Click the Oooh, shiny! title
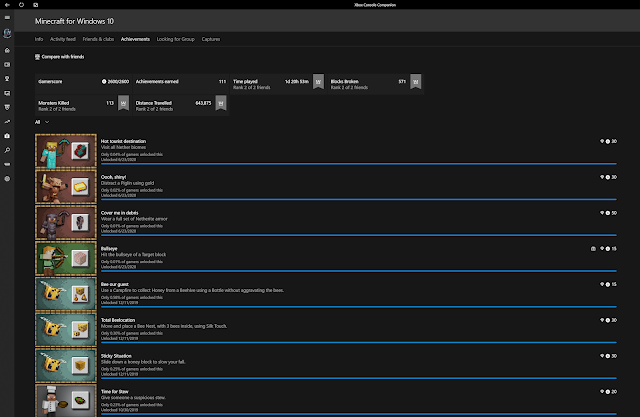640x417 pixels. click(113, 177)
